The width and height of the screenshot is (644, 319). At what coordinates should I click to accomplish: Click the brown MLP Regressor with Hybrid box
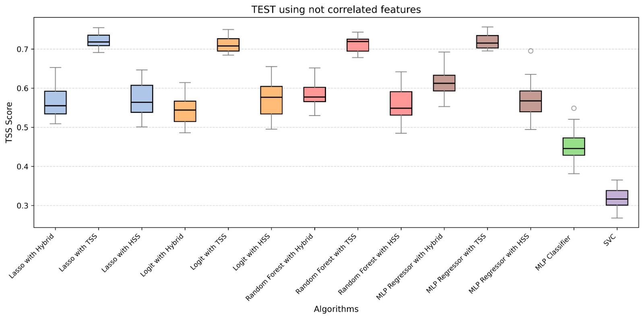point(444,83)
